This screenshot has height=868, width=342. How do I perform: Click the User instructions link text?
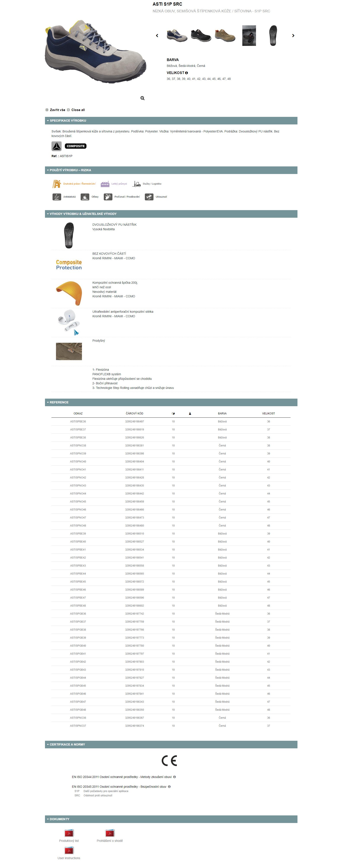click(x=69, y=858)
